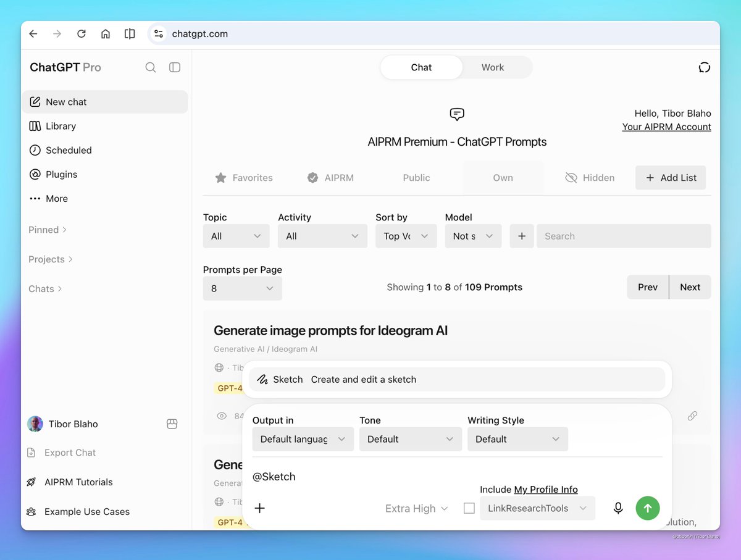Open the Tibor Blaho account menu
The image size is (741, 560).
coord(63,424)
